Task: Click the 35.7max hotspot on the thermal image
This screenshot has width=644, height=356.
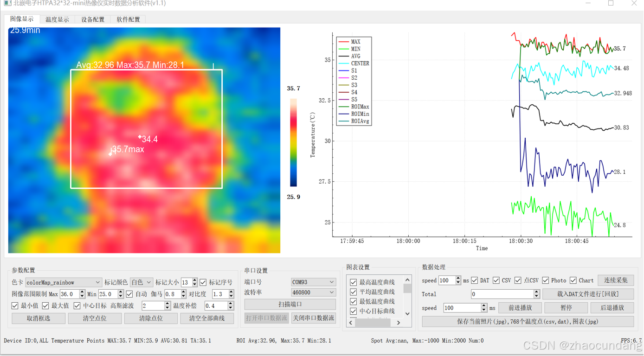Action: (111, 153)
